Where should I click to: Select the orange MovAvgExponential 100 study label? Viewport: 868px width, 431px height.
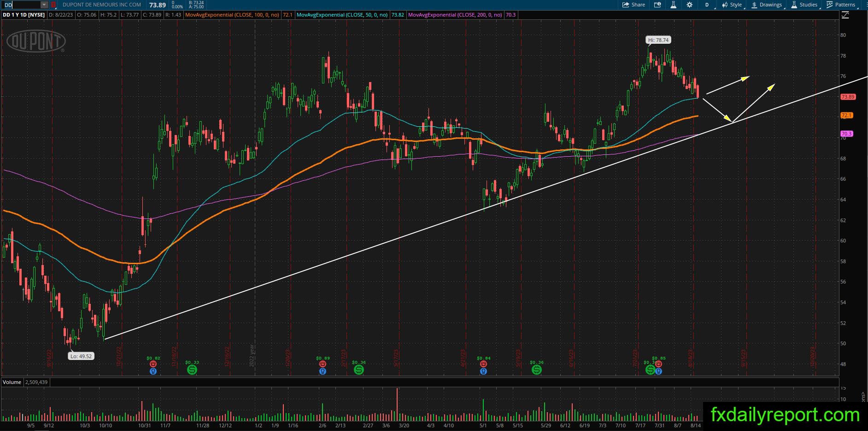coord(232,15)
